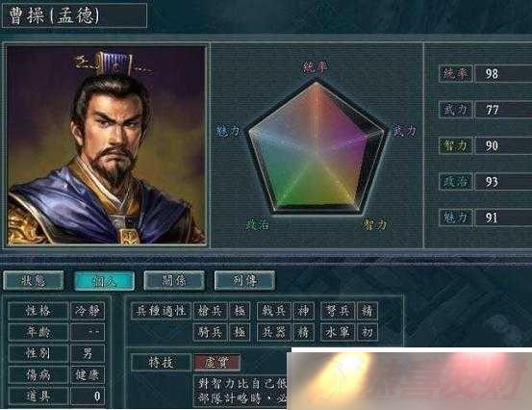Click the 虚實 skill badge
Image resolution: width=532 pixels, height=410 pixels.
coord(217,363)
